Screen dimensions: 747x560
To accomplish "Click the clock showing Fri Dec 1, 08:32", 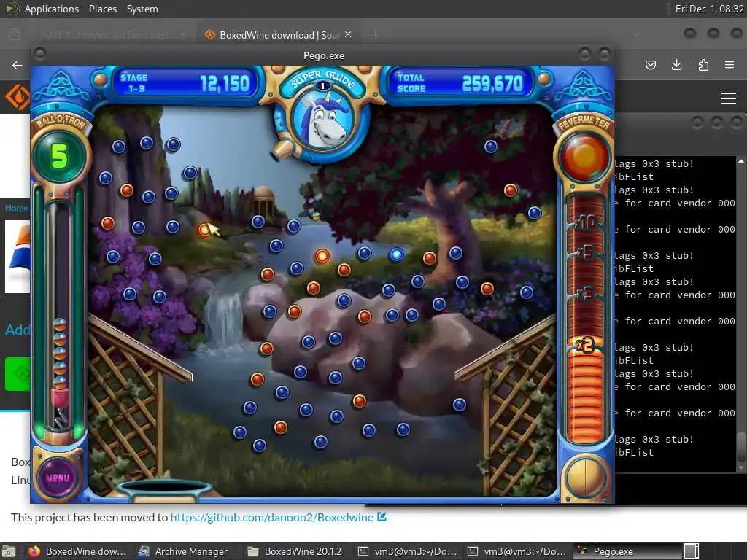I will click(x=709, y=9).
